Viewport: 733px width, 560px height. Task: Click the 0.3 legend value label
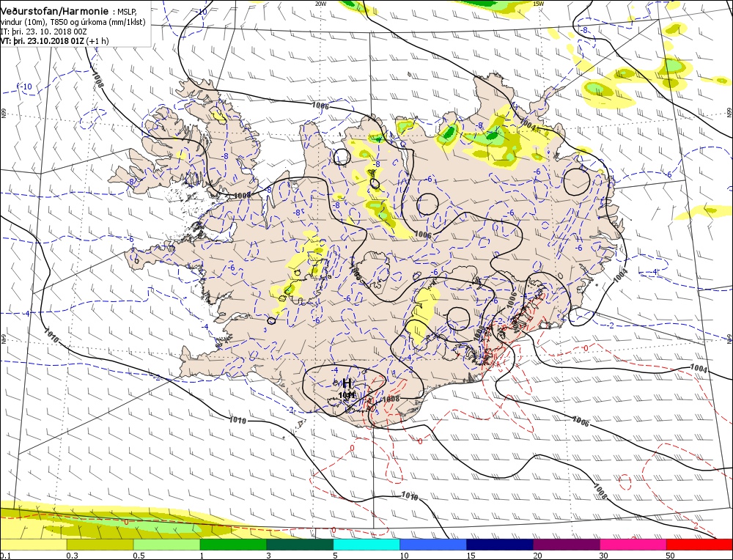72,556
